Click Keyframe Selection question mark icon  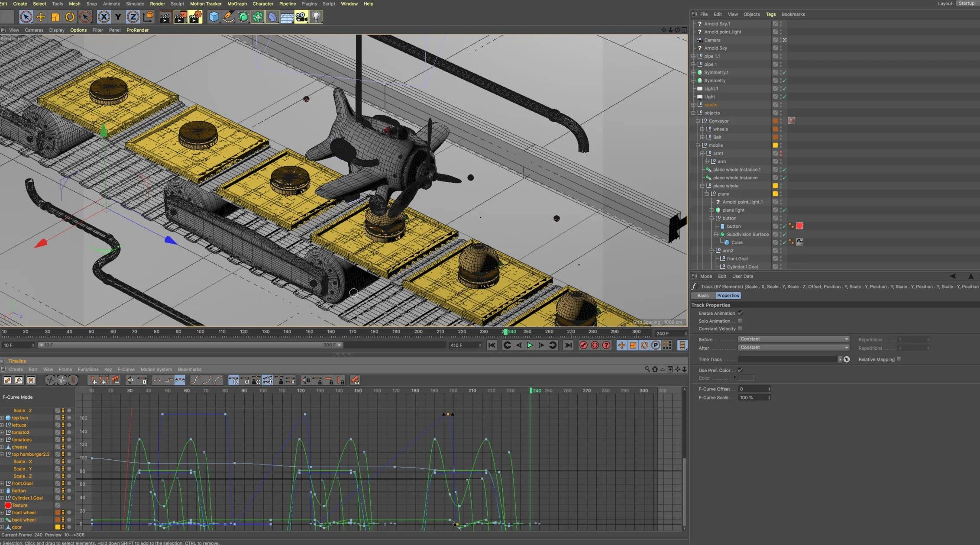tap(606, 345)
